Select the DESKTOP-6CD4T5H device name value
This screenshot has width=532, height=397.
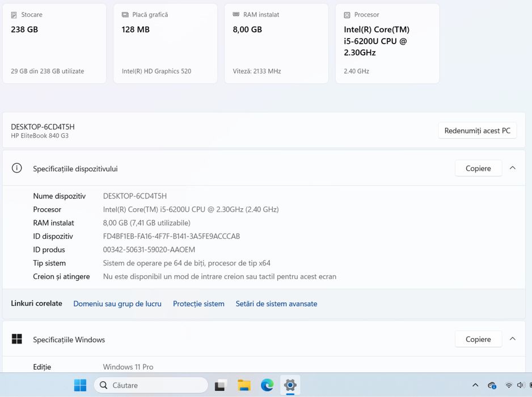[134, 196]
